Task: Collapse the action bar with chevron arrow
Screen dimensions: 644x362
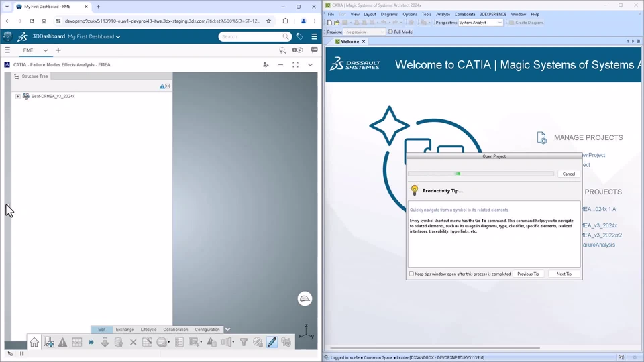Action: [x=227, y=329]
